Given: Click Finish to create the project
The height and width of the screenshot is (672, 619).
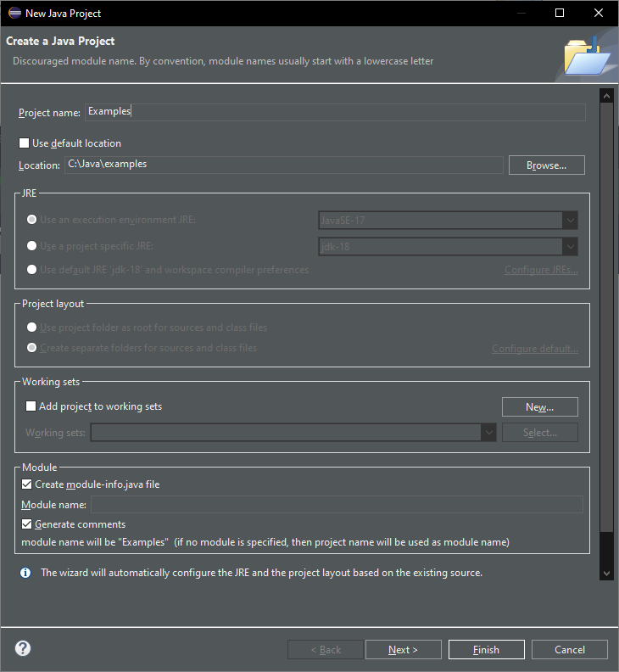Looking at the screenshot, I should pyautogui.click(x=486, y=650).
